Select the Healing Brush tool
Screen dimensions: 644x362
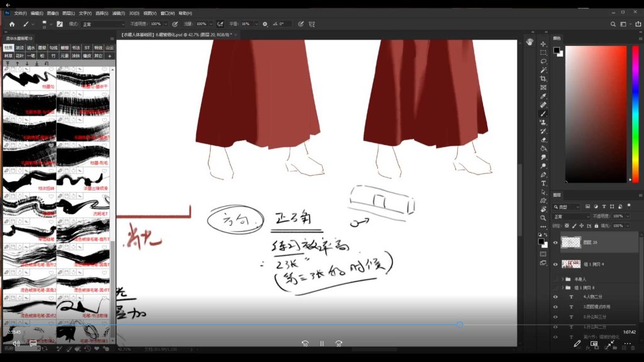[543, 105]
